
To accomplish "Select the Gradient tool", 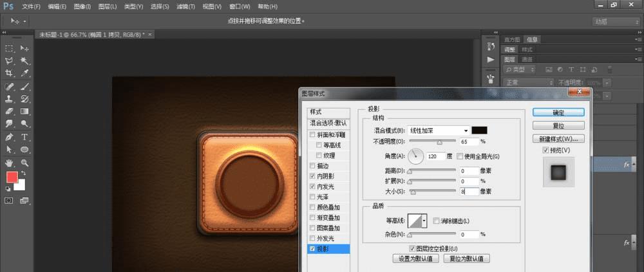I will [24, 111].
